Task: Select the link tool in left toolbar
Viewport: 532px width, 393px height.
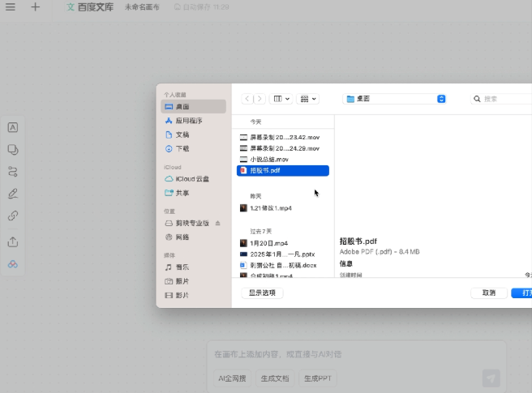Action: 13,216
